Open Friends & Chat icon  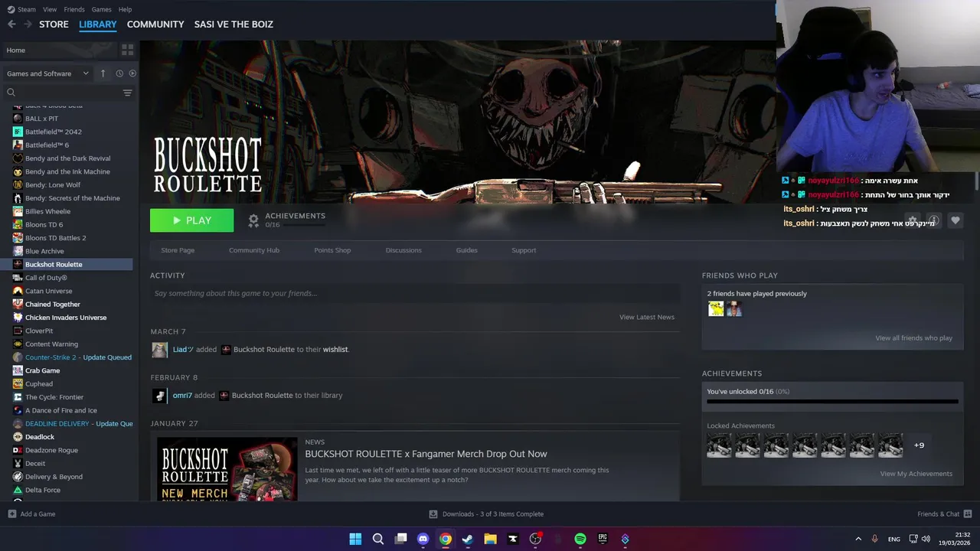click(x=968, y=514)
